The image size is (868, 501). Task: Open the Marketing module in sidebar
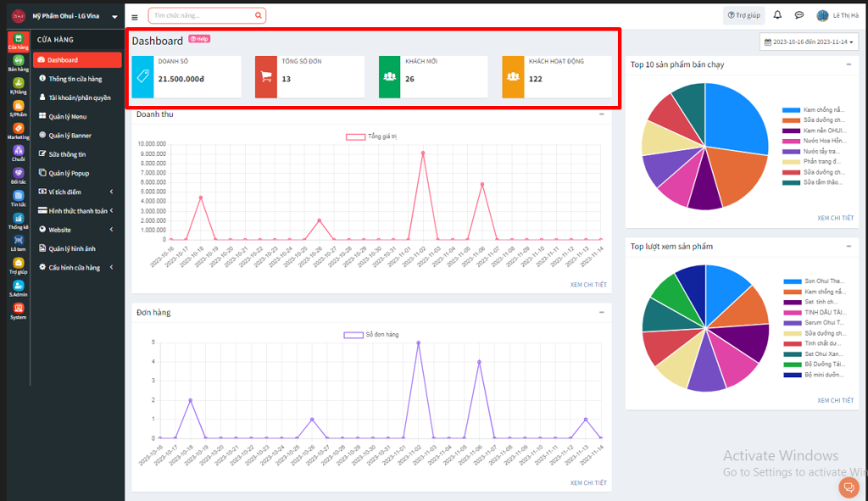click(x=18, y=131)
